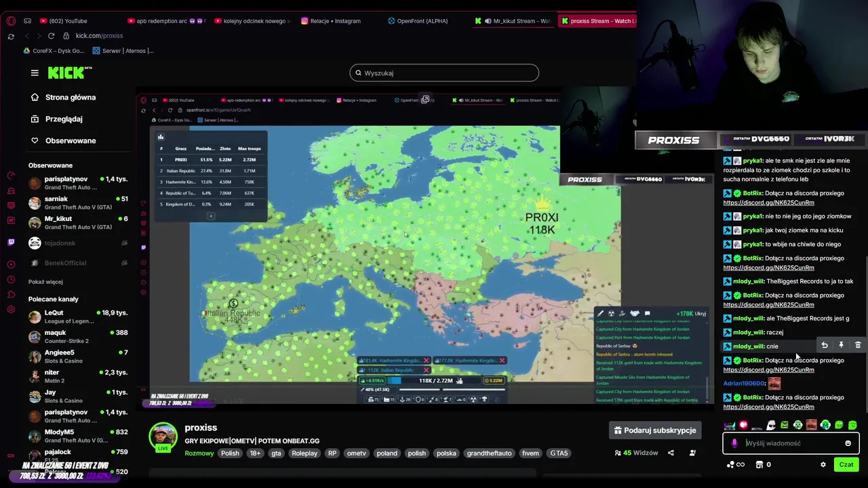
Task: Open maquk recommended channel
Action: pyautogui.click(x=78, y=337)
